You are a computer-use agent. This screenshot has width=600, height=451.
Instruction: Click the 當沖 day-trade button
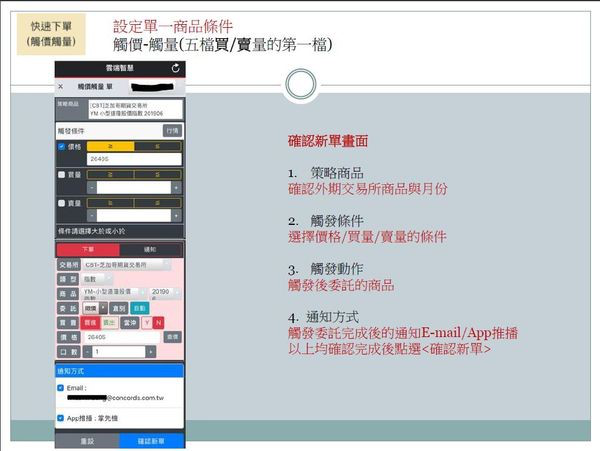coord(130,323)
